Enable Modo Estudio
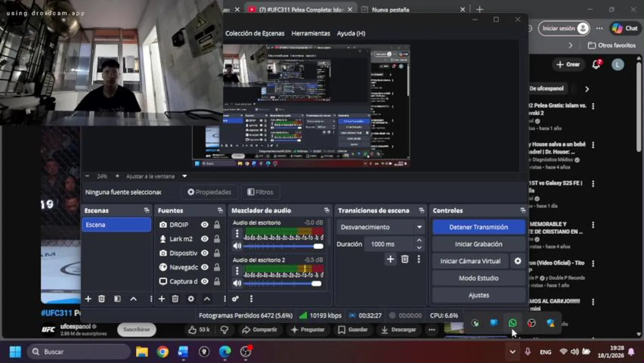Screen dimensions: 644x363 click(479, 278)
